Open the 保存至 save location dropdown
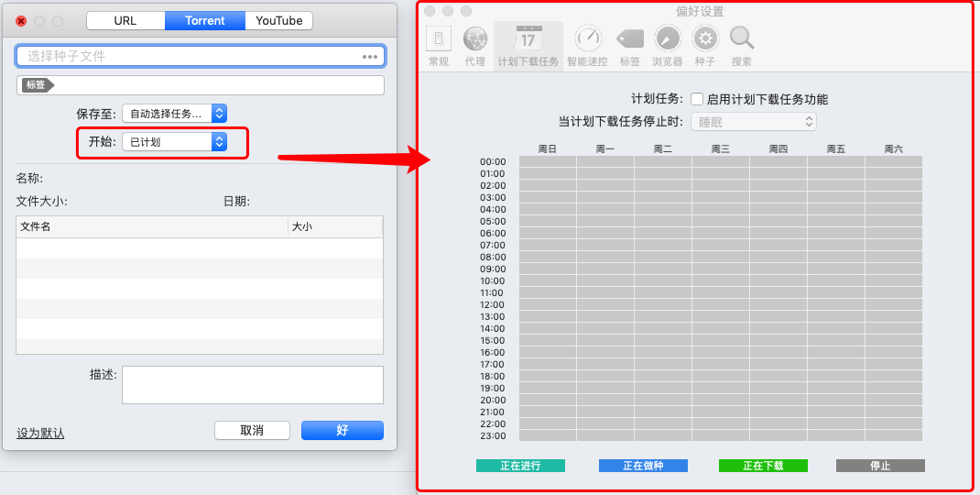Screen dimensions: 980x495 pyautogui.click(x=174, y=114)
